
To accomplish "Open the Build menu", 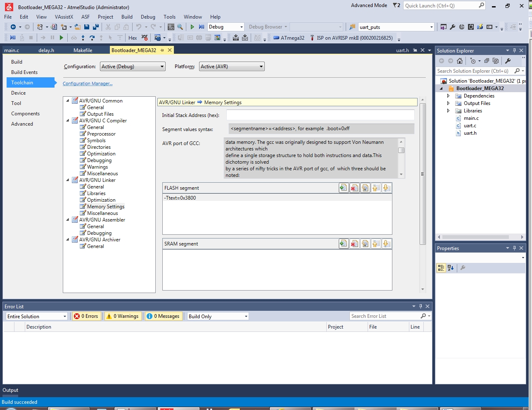I will click(127, 17).
